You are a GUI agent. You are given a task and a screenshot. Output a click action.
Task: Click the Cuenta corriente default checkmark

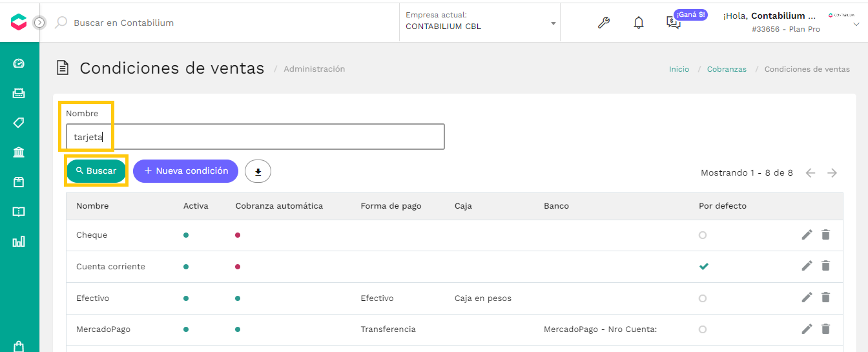pyautogui.click(x=704, y=266)
